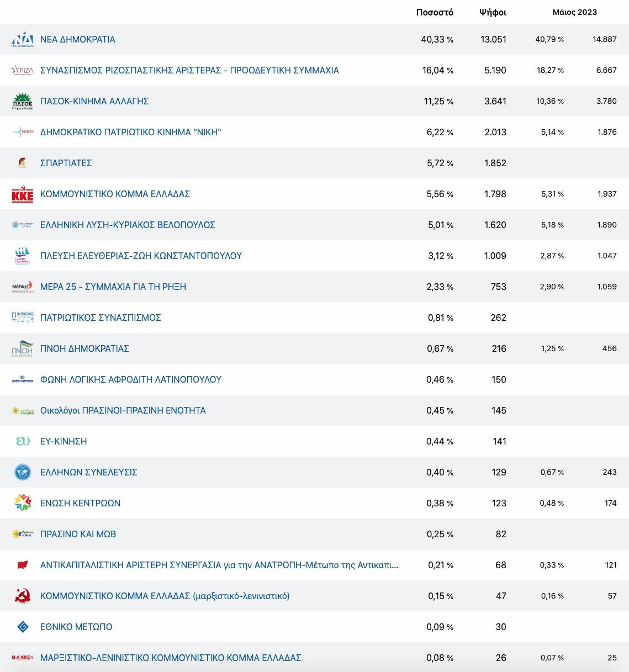Click the 6,22 % percentage value

pyautogui.click(x=440, y=132)
